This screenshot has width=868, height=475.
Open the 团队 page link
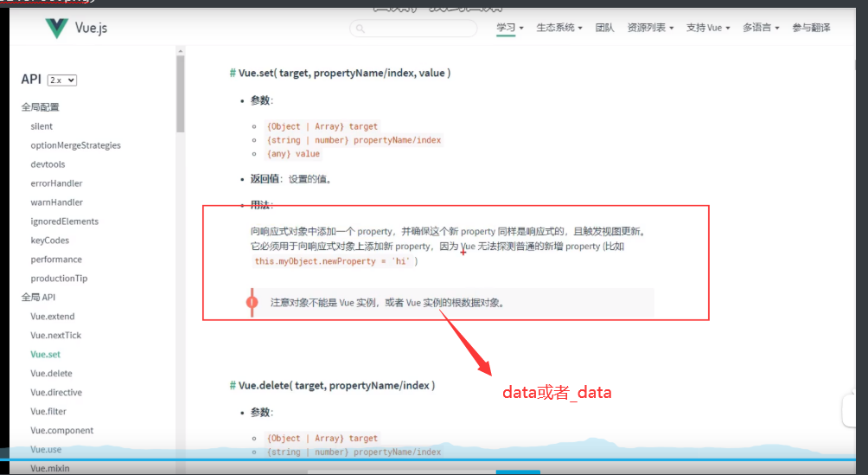(x=604, y=28)
